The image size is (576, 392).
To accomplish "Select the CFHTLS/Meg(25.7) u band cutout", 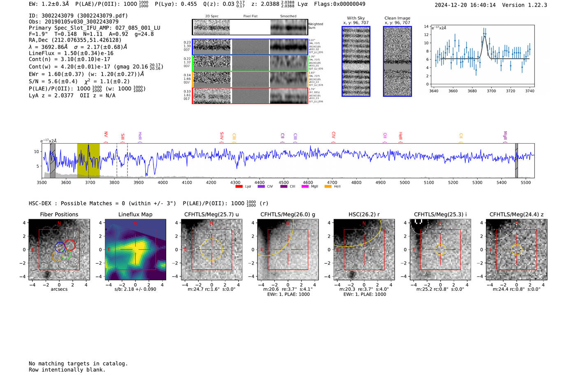I will pos(211,250).
